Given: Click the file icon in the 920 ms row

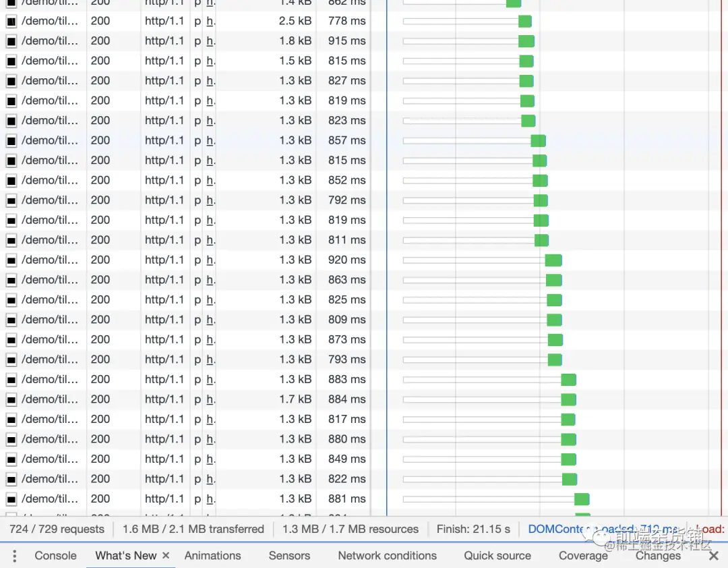Looking at the screenshot, I should click(11, 260).
